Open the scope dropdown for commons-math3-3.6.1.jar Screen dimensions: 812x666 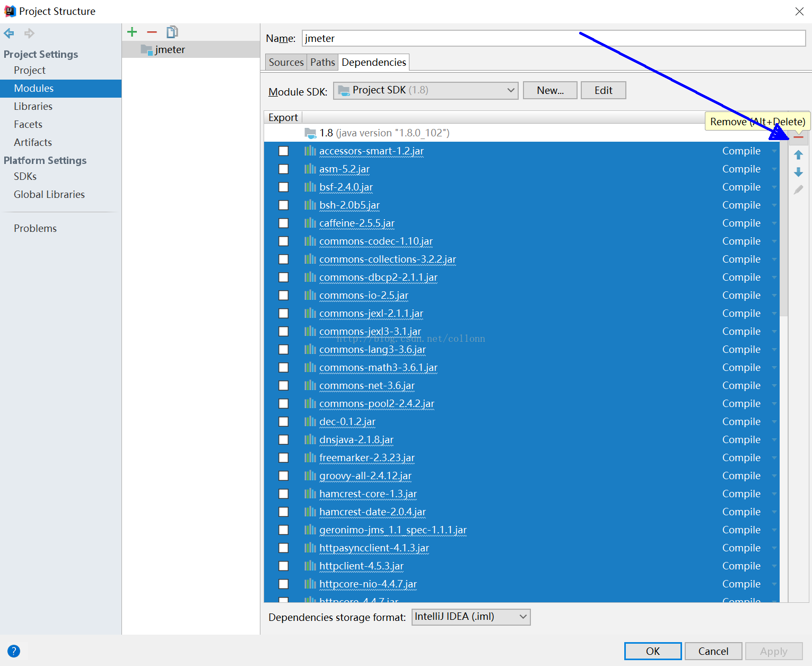click(774, 368)
